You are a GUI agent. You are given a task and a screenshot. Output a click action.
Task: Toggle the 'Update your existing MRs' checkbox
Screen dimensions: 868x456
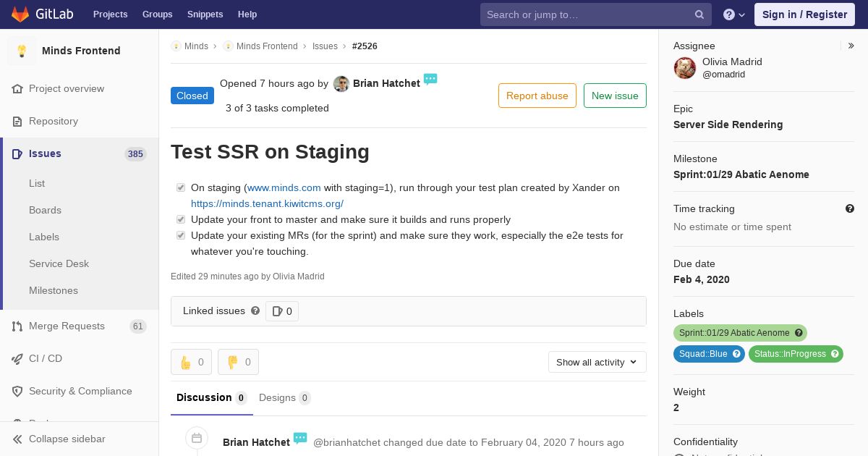click(181, 235)
